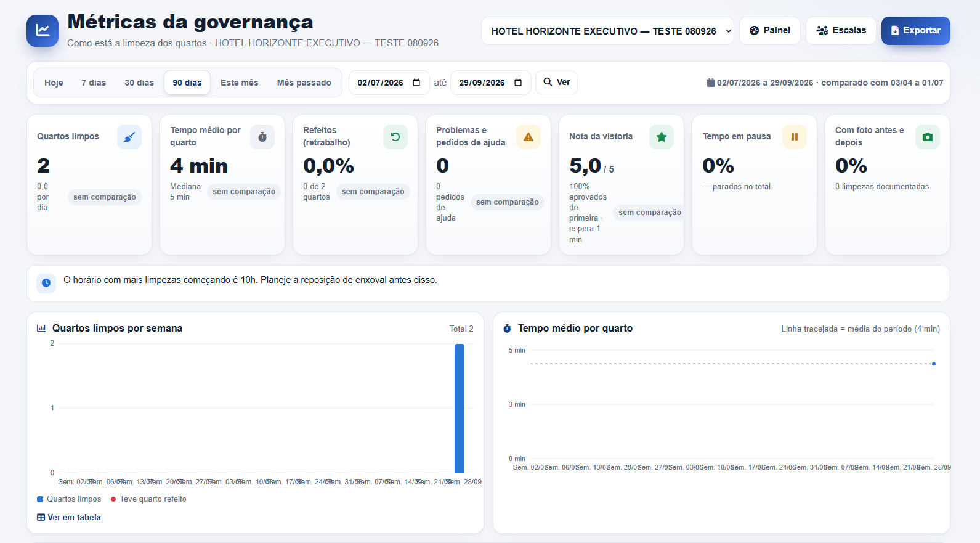980x543 pixels.
Task: Click the star icon on Nota da vistoria card
Action: pos(662,137)
